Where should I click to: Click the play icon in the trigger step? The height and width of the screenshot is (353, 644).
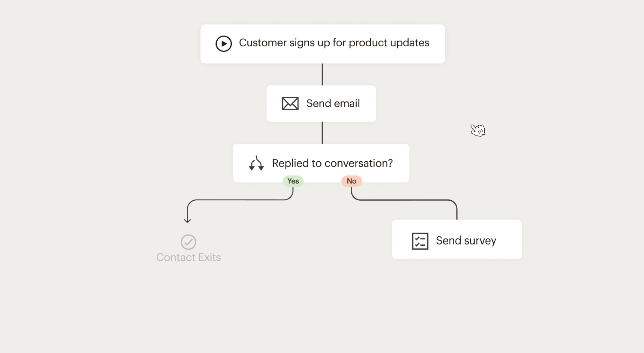tap(224, 44)
